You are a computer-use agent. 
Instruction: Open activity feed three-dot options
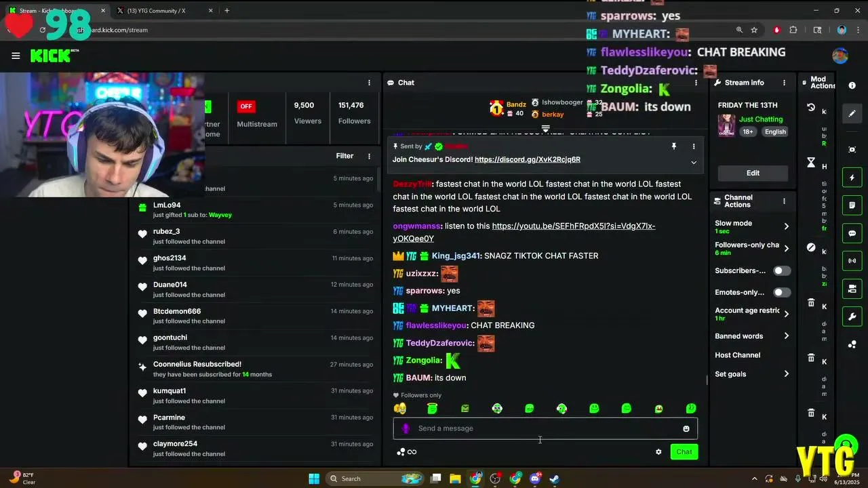pyautogui.click(x=369, y=83)
